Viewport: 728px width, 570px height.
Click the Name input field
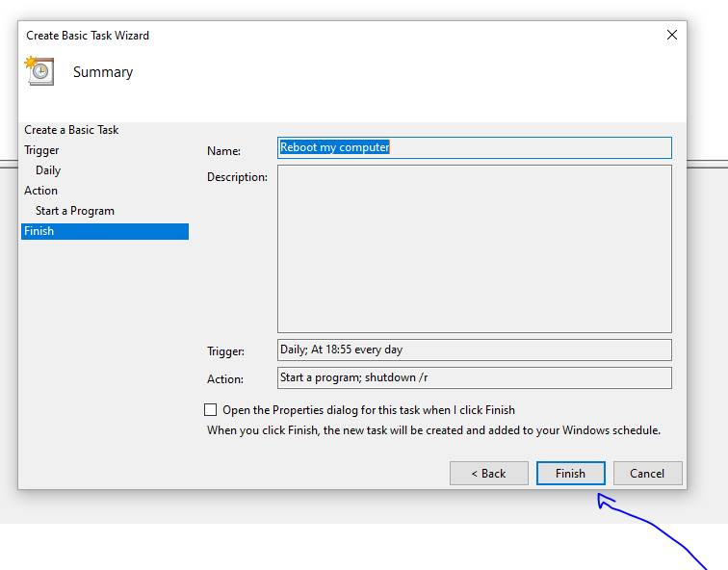tap(475, 147)
